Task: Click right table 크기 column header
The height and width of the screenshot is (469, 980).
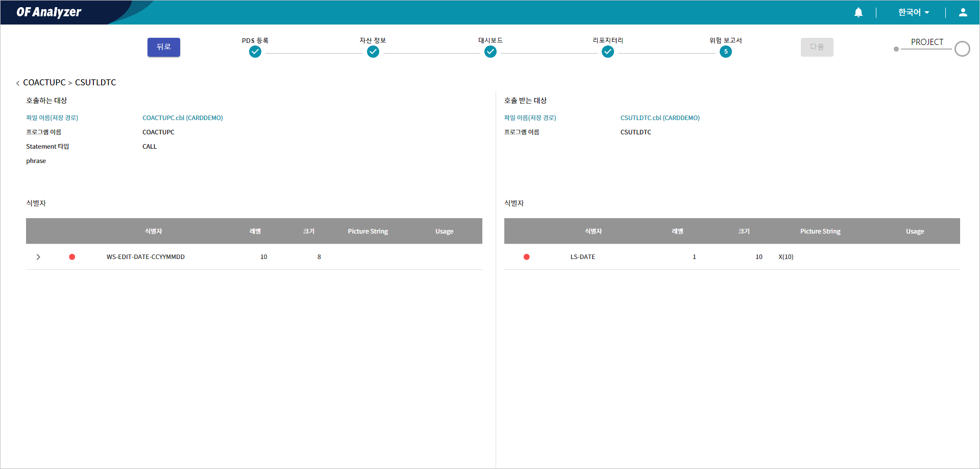Action: click(744, 231)
